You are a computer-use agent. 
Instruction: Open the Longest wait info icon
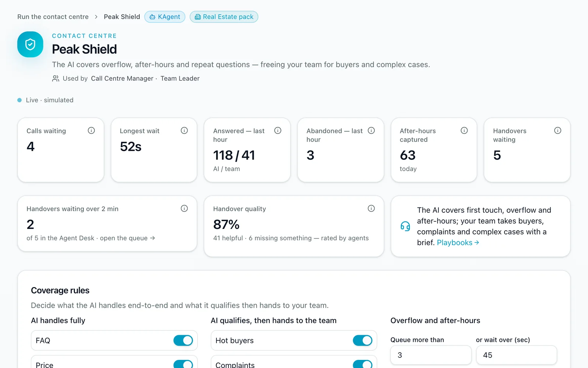coord(184,131)
